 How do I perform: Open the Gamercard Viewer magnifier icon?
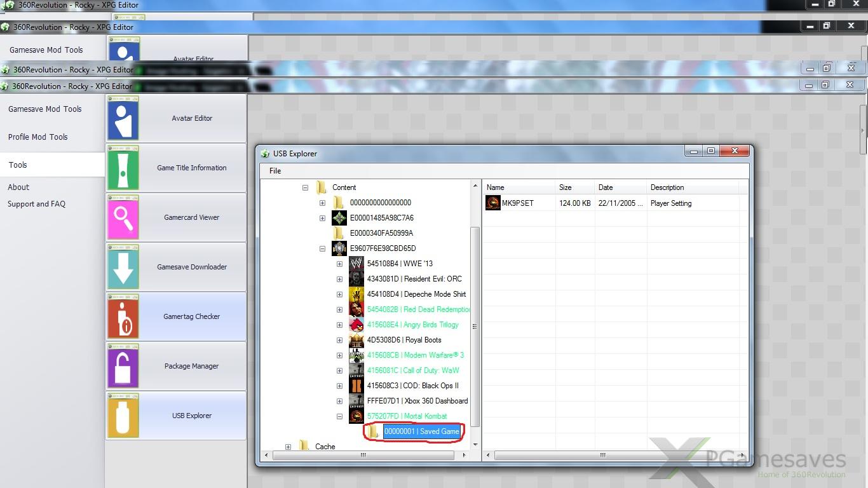point(123,217)
